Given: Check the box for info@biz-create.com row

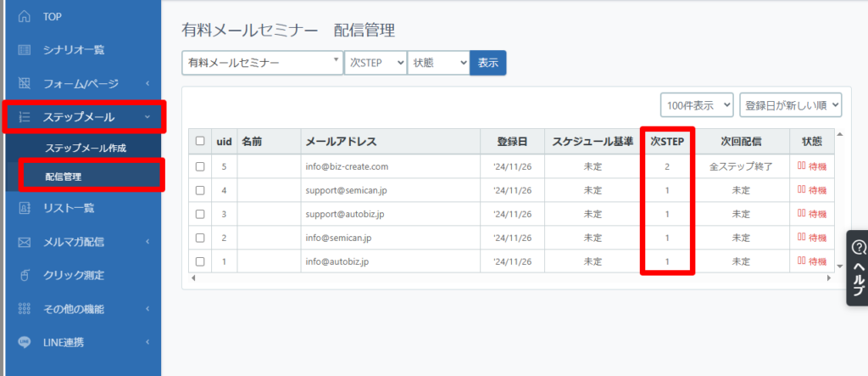Looking at the screenshot, I should coord(200,166).
